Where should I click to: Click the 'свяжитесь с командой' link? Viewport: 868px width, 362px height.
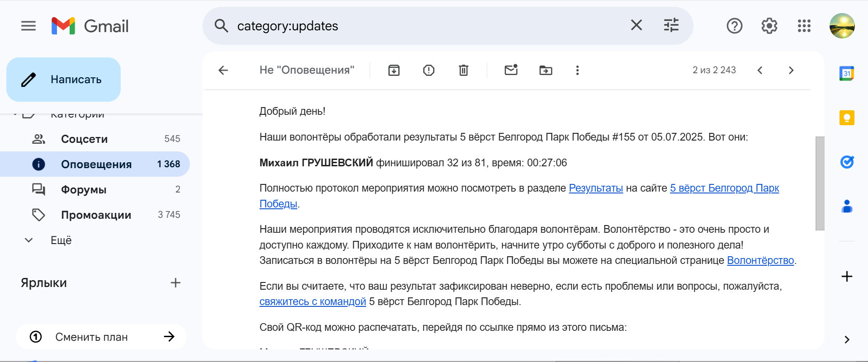click(313, 301)
